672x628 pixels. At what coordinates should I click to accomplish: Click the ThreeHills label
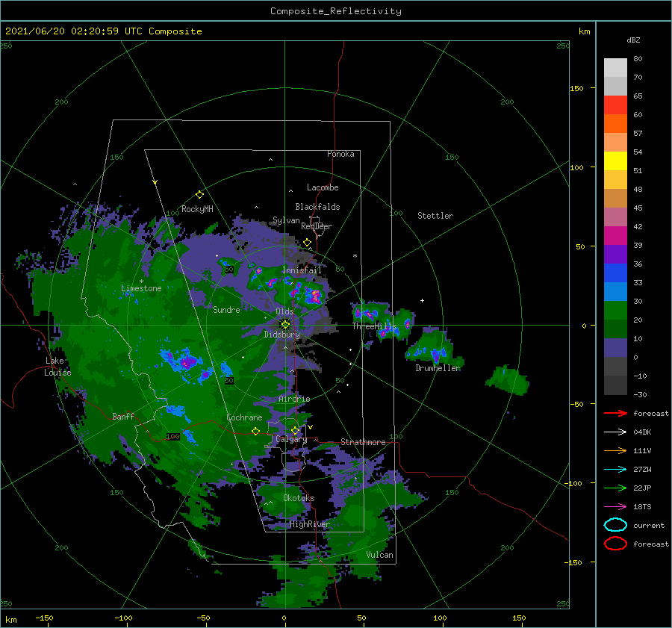point(374,326)
